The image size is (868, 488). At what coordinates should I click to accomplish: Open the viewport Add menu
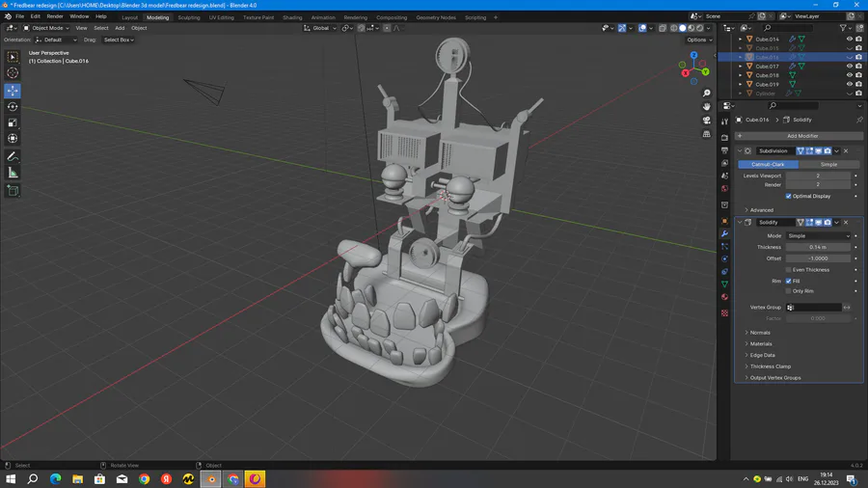pos(120,28)
